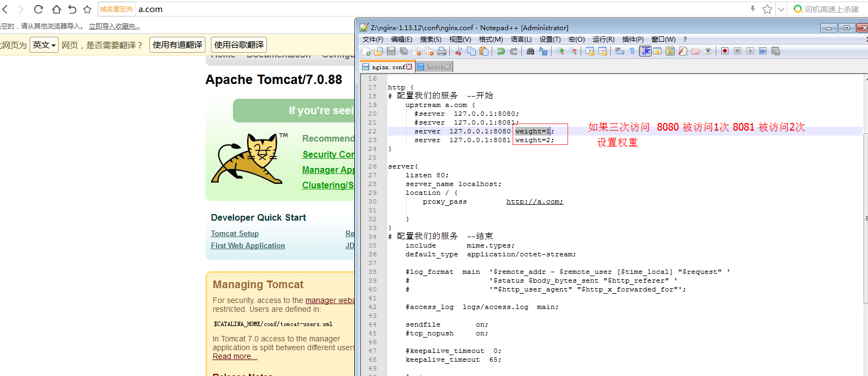The image size is (868, 376).
Task: Click the browser reload icon
Action: (x=38, y=9)
